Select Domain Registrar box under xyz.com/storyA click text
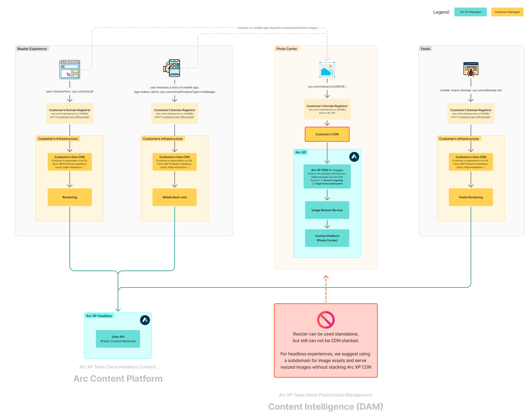The image size is (532, 419). pos(70,113)
